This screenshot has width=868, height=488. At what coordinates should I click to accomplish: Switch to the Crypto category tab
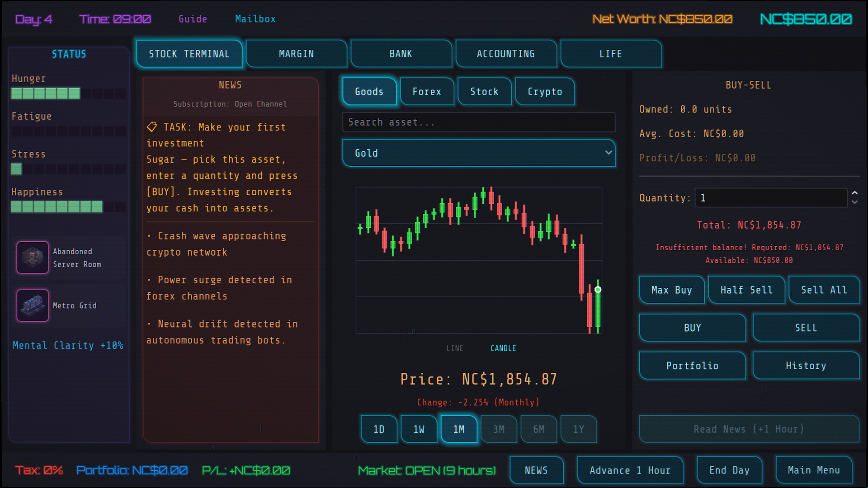click(x=545, y=92)
